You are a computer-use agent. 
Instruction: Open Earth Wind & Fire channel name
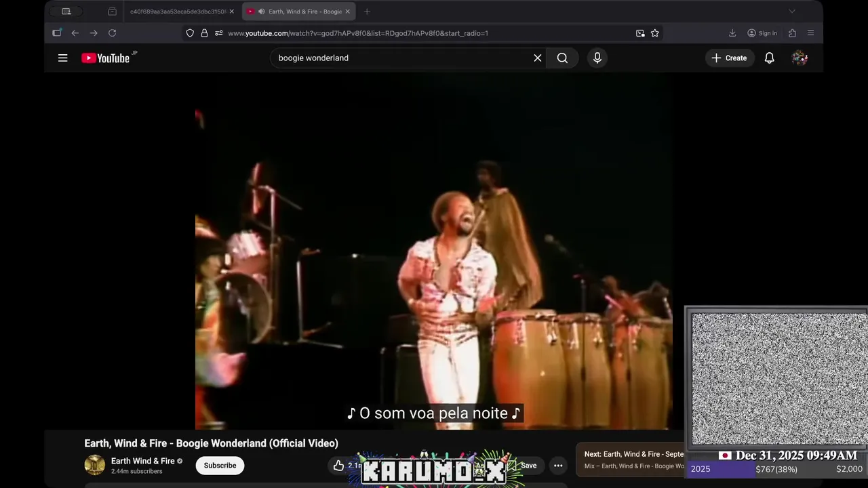142,461
